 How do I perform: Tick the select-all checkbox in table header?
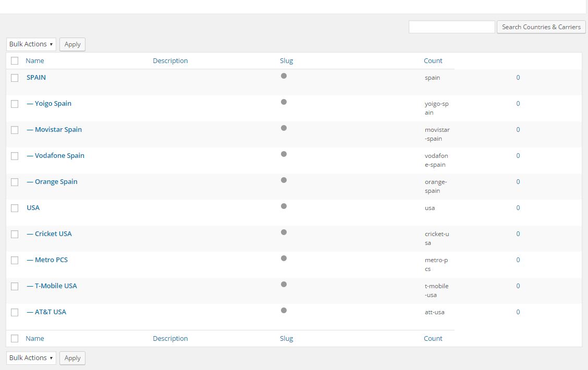[15, 61]
